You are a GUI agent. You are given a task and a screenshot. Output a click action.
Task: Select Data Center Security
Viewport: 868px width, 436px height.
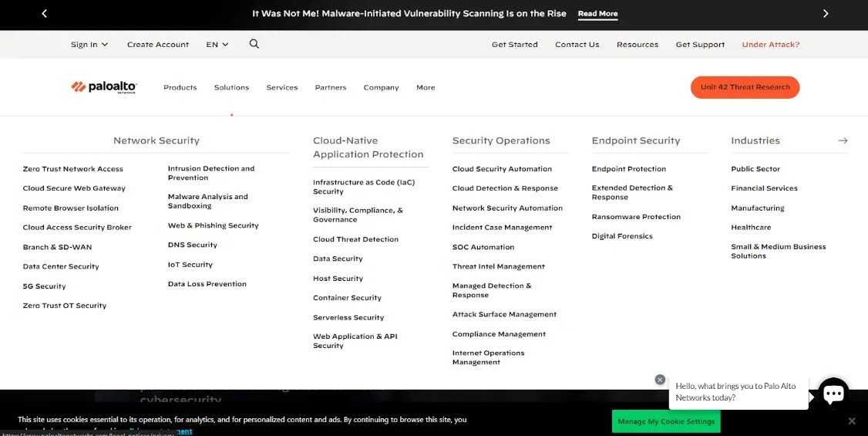click(61, 266)
